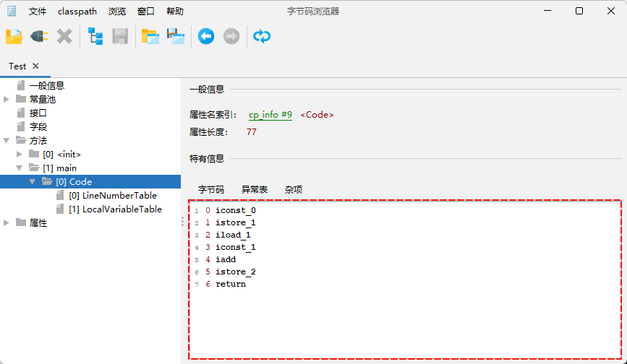
Task: Click the attach to JVM plug icon
Action: coord(39,37)
